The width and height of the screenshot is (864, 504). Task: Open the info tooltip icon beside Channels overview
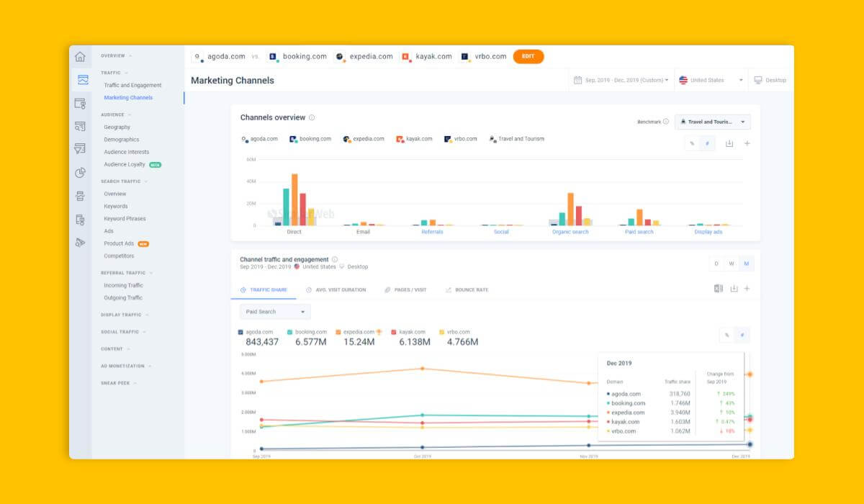pos(312,117)
